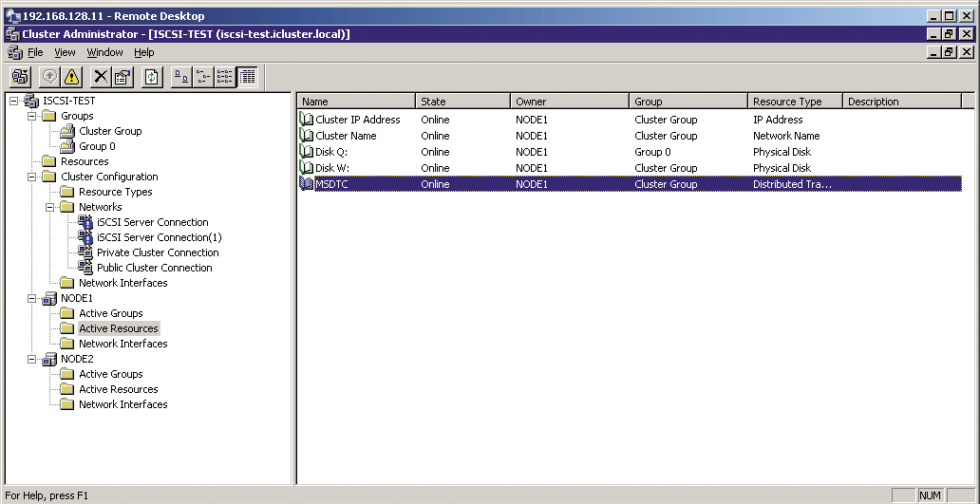Viewport: 980px width, 504px height.
Task: Click the Cluster IP Address resource icon
Action: [x=306, y=120]
